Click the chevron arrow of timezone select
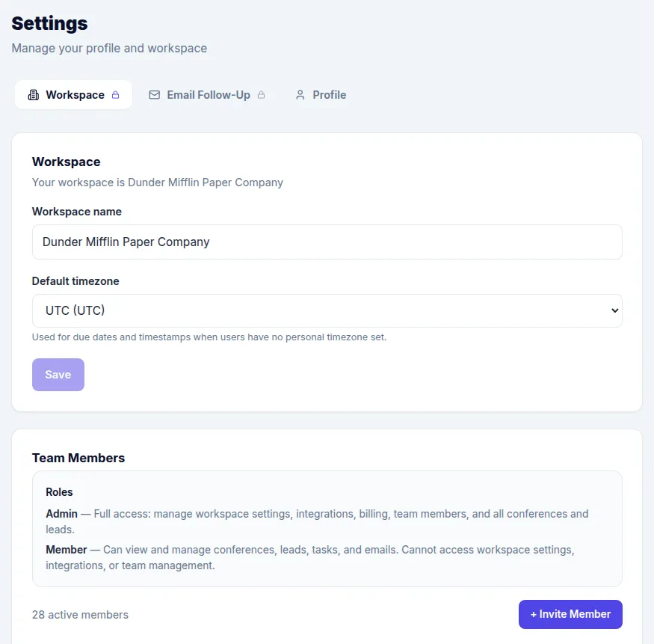The height and width of the screenshot is (644, 654). 614,310
